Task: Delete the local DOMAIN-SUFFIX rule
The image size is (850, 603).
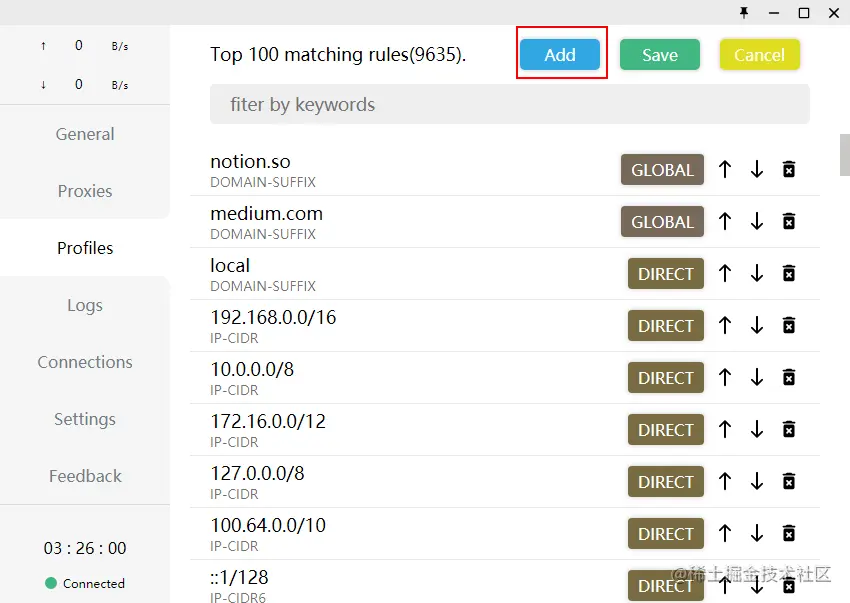Action: [x=789, y=273]
